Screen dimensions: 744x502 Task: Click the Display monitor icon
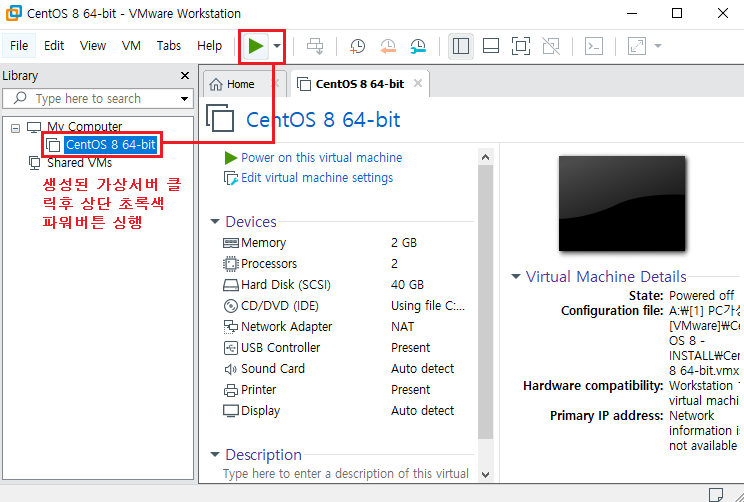coord(231,411)
